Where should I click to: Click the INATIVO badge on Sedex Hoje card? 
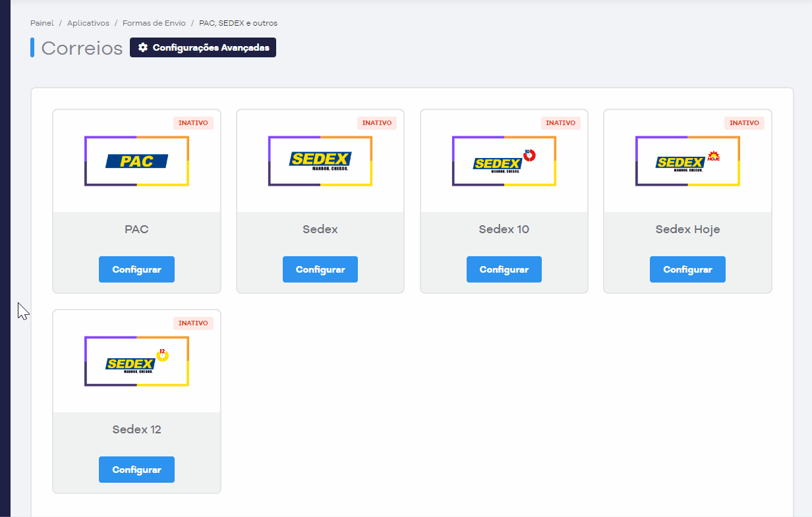click(744, 123)
